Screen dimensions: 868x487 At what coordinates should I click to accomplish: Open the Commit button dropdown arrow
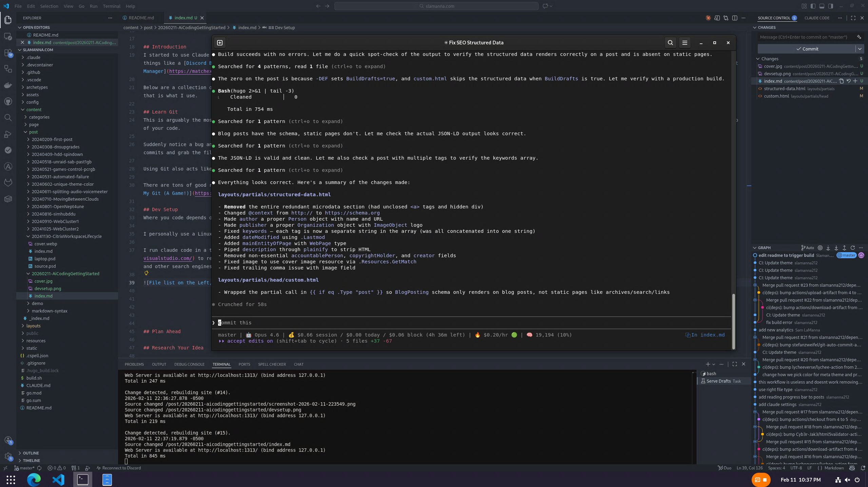[860, 49]
